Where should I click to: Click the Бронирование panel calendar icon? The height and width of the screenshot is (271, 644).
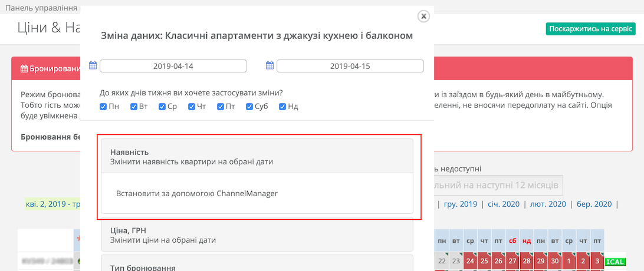[x=24, y=68]
